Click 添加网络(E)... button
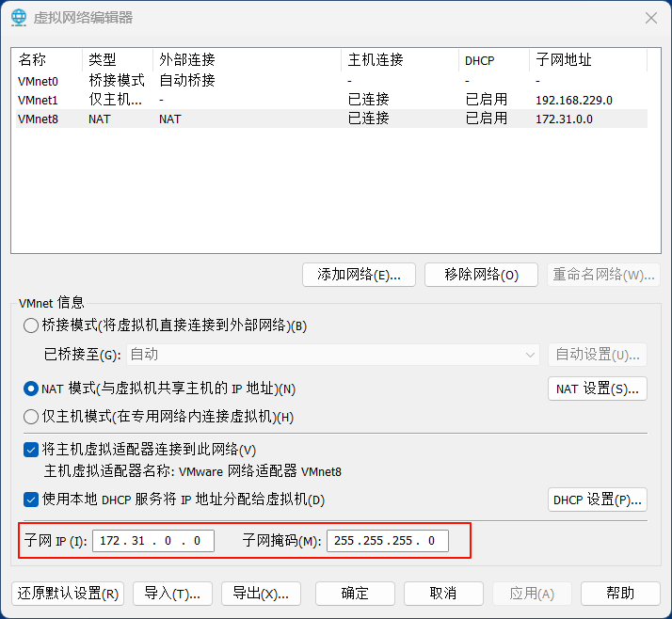This screenshot has width=672, height=619. [x=359, y=275]
